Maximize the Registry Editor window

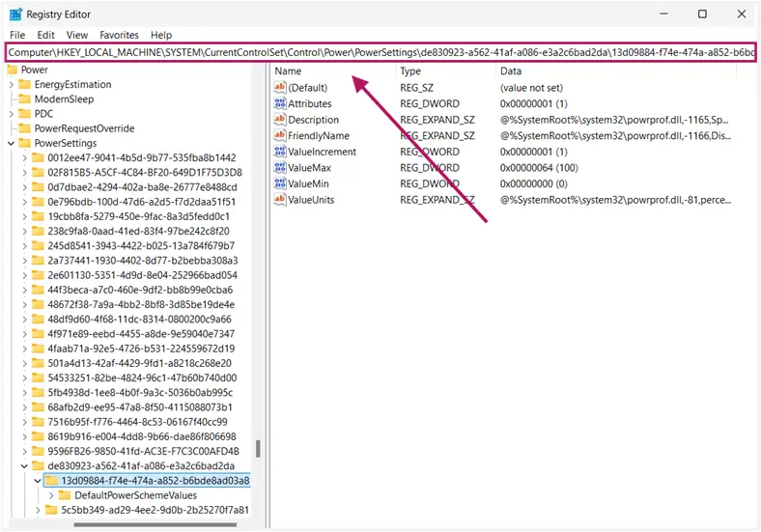[702, 14]
